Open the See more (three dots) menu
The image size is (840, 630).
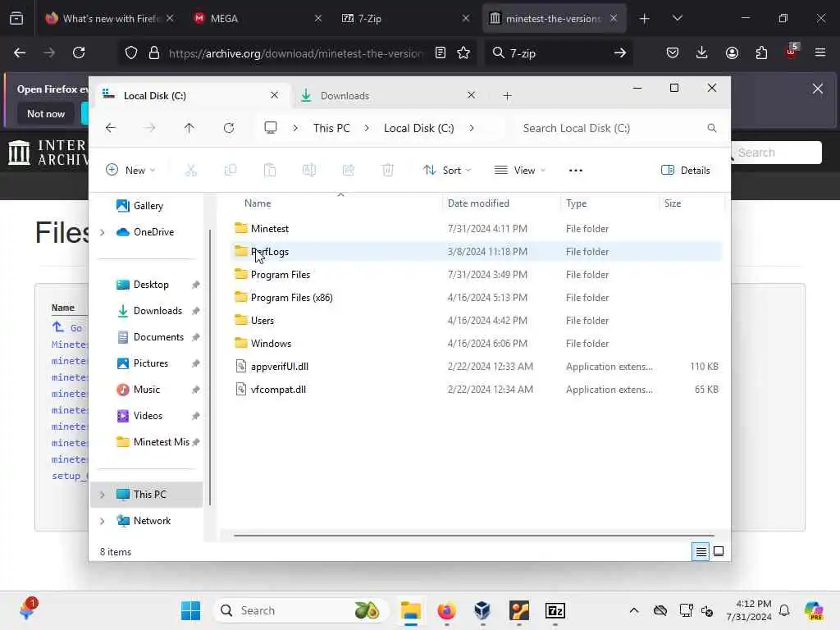(575, 171)
